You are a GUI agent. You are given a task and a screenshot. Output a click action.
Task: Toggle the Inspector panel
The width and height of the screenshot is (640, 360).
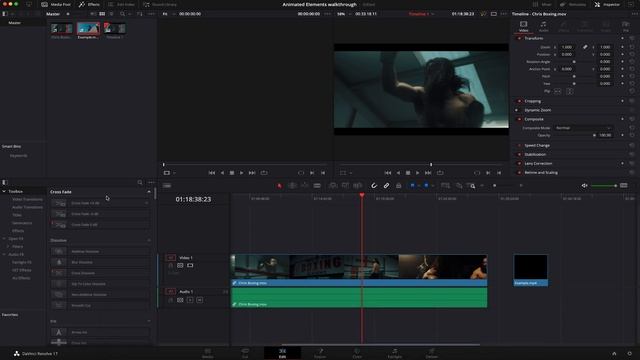(607, 4)
